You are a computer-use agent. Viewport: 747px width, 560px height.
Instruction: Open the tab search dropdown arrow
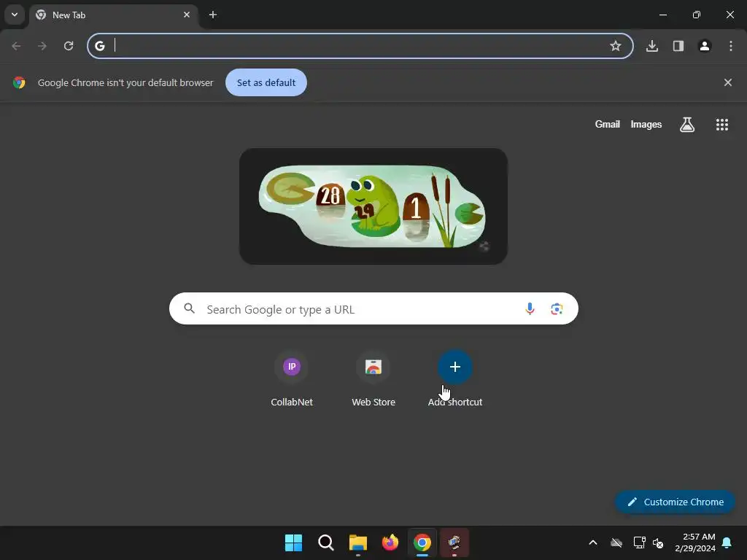(15, 15)
